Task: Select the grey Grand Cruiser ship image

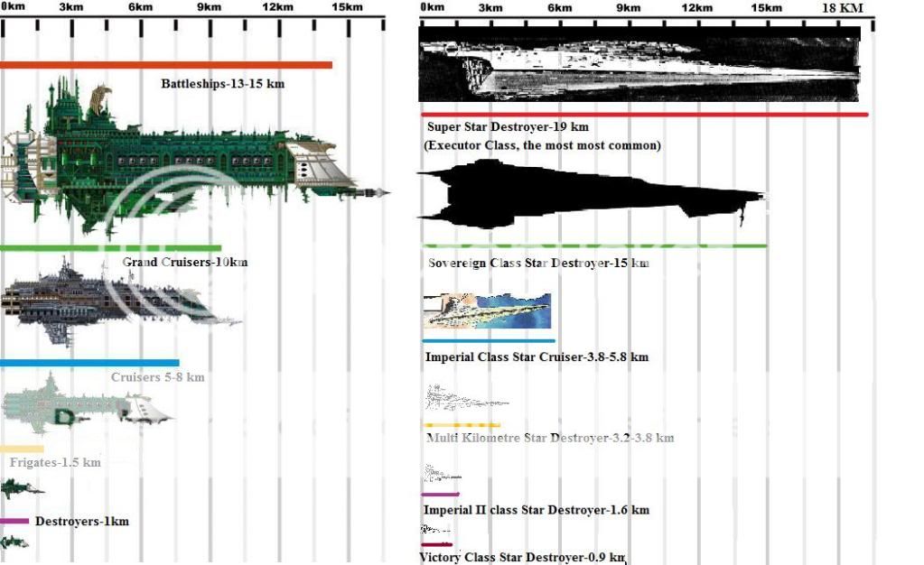Action: point(121,301)
